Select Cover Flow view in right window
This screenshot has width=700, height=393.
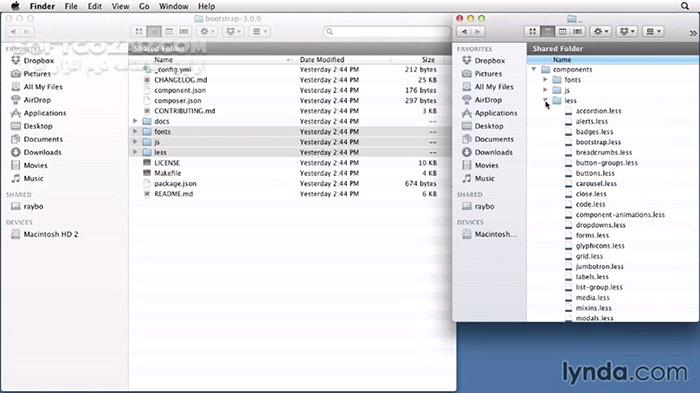[578, 31]
